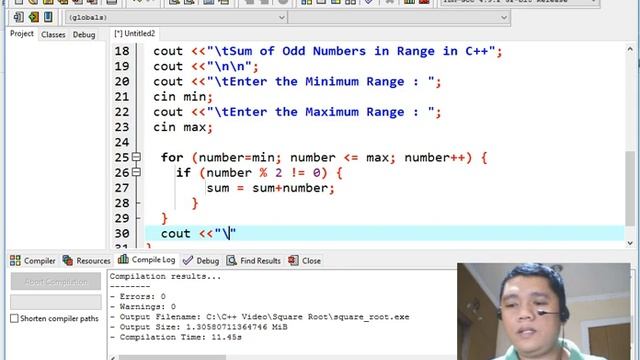Click "Compilation results..." in the log
The height and width of the screenshot is (360, 640).
(165, 276)
